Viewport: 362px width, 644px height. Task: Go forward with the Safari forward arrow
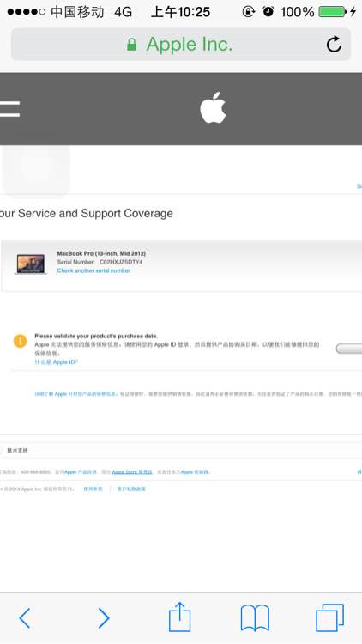pos(104,617)
